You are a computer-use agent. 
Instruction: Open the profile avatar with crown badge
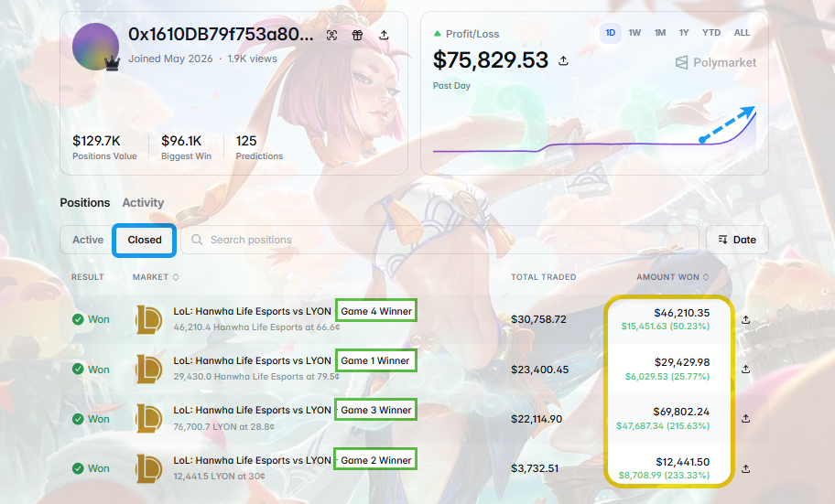[96, 47]
